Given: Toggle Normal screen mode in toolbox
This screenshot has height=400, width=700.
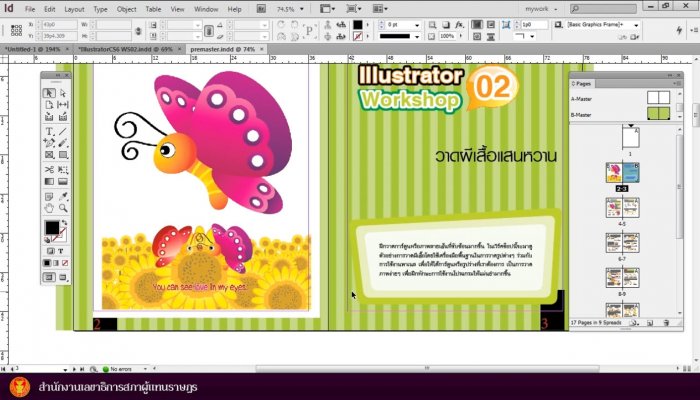Looking at the screenshot, I should click(49, 277).
